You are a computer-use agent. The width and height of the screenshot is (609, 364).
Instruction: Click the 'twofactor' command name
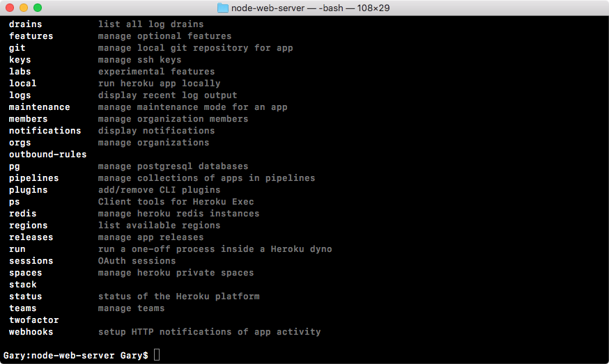[33, 320]
